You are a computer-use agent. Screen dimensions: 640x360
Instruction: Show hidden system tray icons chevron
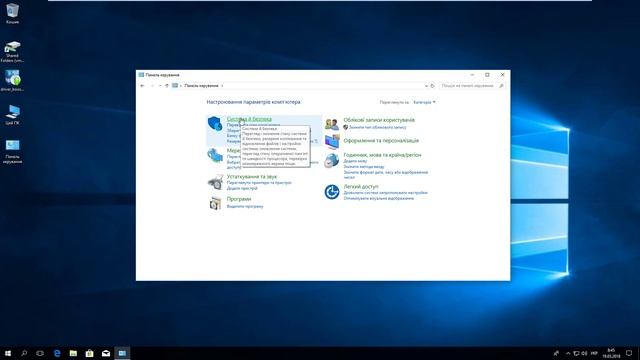[x=568, y=353]
